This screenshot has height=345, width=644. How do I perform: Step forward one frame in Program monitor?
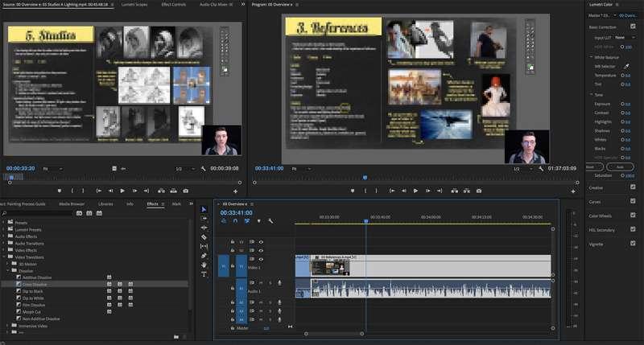click(x=427, y=191)
